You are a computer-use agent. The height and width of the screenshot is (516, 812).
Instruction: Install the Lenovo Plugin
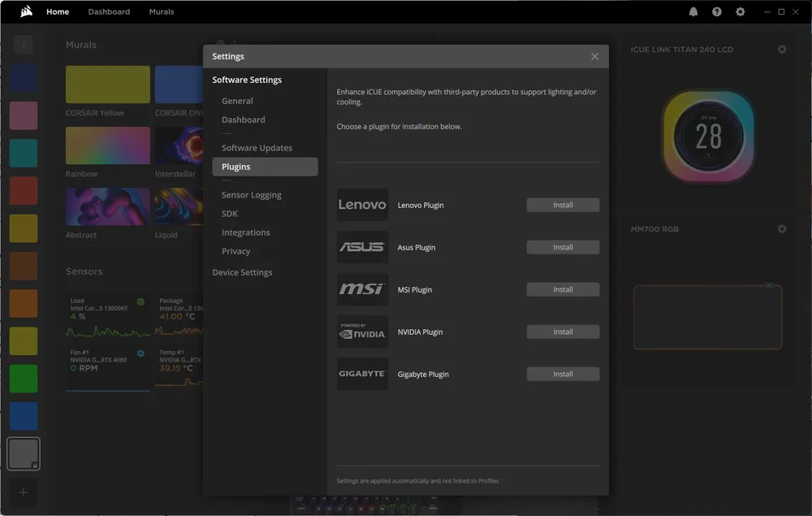click(563, 205)
